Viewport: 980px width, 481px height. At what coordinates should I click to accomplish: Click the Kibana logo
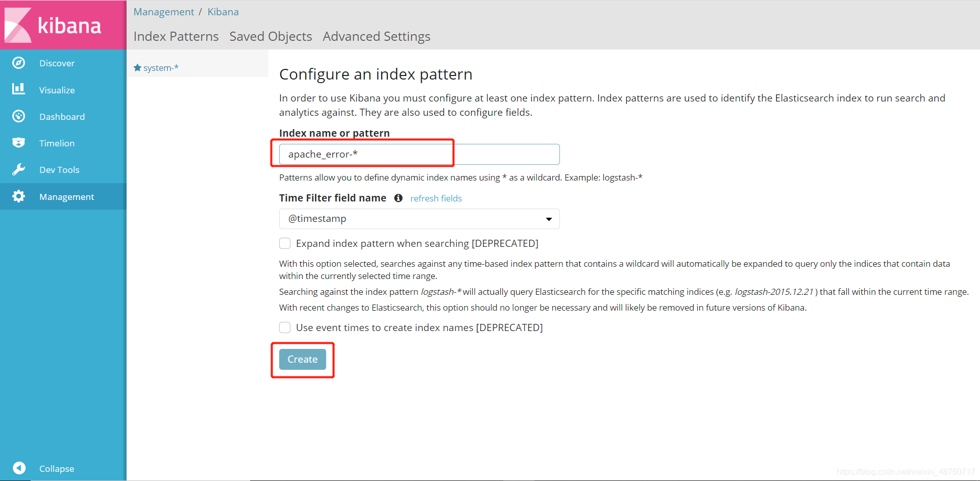pos(53,25)
